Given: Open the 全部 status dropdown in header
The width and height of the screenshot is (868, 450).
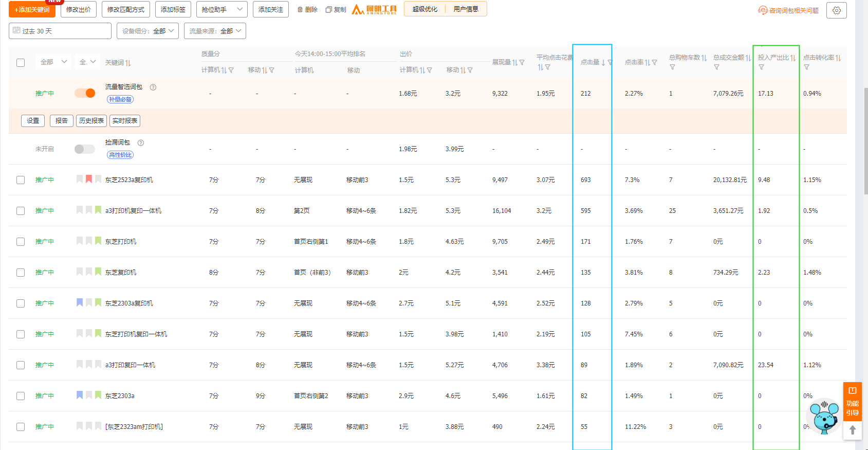Looking at the screenshot, I should 53,62.
